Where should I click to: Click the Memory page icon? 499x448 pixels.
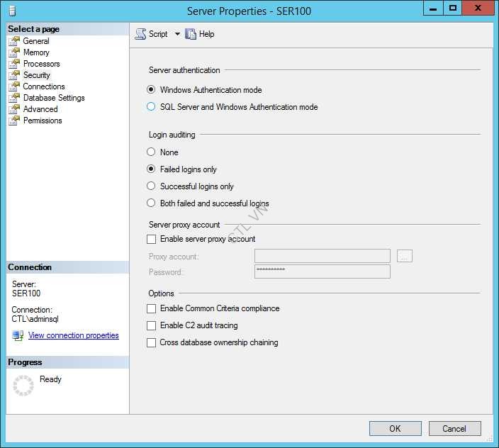pyautogui.click(x=14, y=52)
